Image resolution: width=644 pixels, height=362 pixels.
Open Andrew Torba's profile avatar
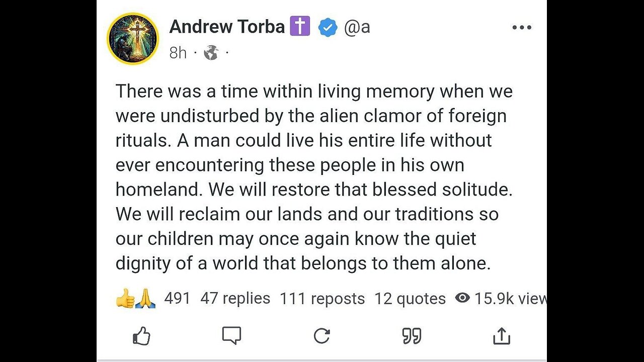click(133, 39)
